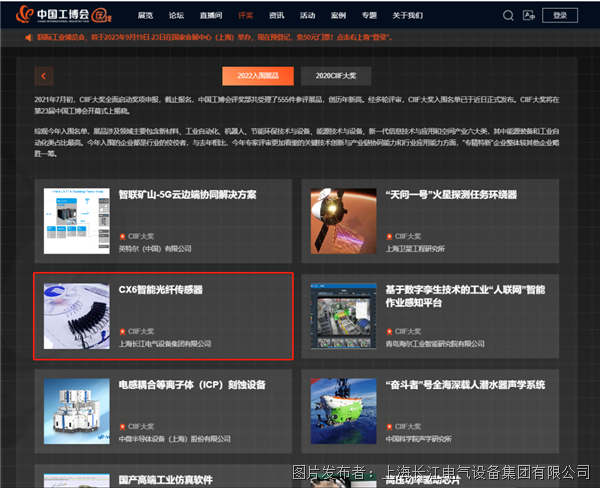Click company name 中微半导体设备（上海）股份有限公司
This screenshot has height=488, width=600.
(x=174, y=439)
